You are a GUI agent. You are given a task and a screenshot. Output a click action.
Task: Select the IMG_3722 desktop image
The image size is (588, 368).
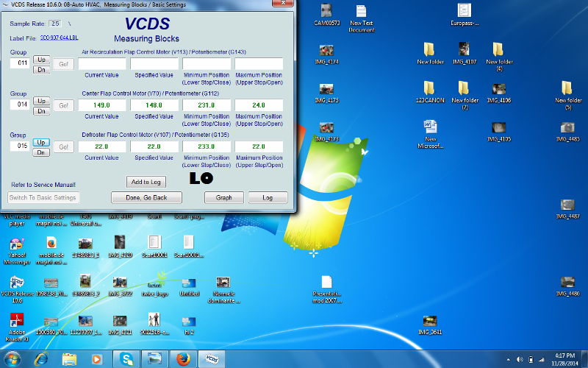(x=120, y=286)
